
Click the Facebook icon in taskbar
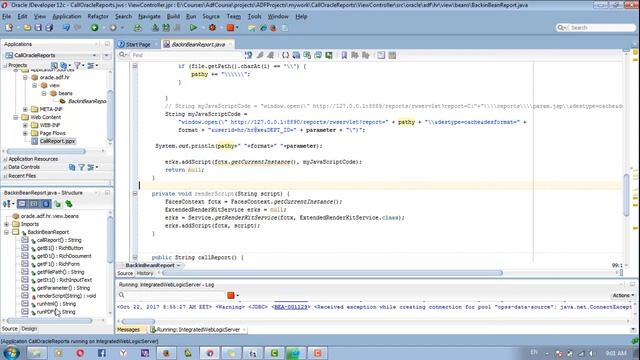pyautogui.click(x=101, y=353)
